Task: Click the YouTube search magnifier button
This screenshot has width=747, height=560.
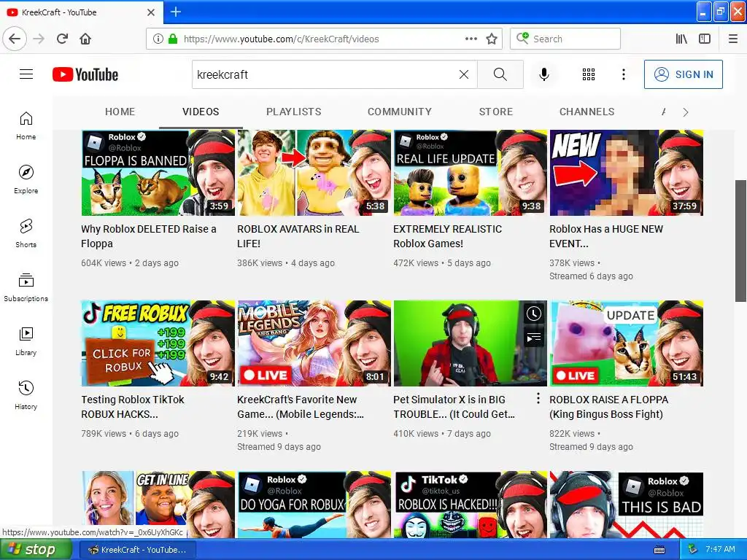Action: click(500, 74)
